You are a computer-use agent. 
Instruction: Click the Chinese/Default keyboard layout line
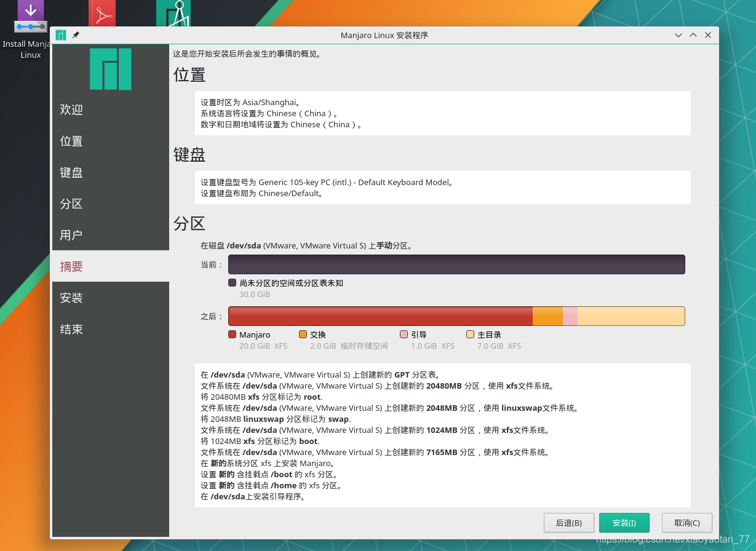[x=263, y=193]
